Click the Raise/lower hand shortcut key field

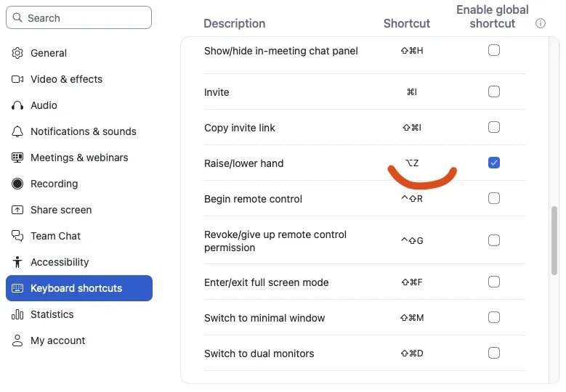click(x=412, y=163)
